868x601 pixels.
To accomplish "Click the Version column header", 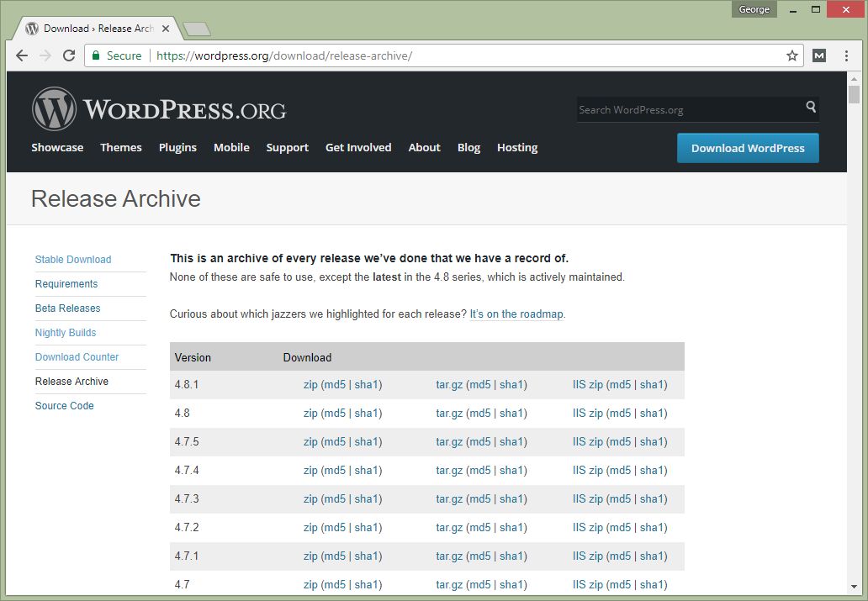I will [193, 357].
